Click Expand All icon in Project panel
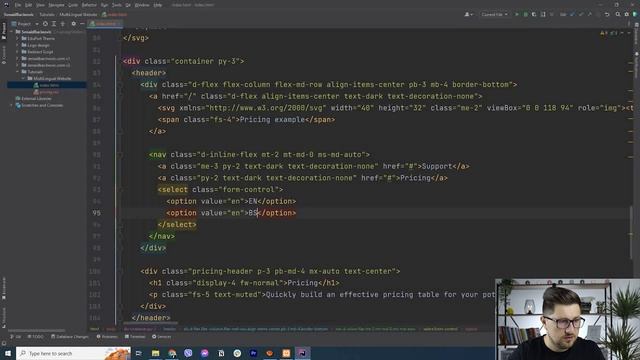The height and width of the screenshot is (360, 640). pos(53,24)
